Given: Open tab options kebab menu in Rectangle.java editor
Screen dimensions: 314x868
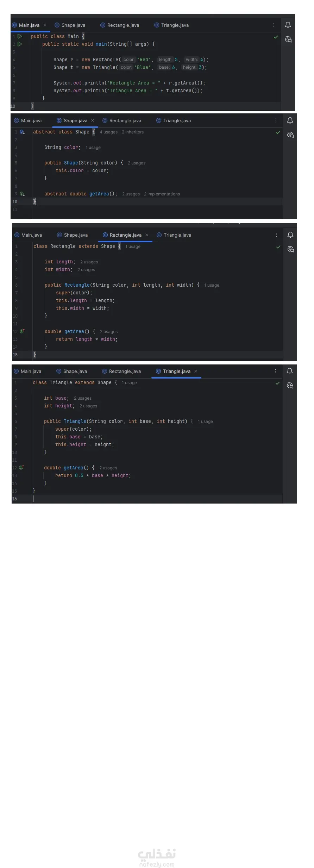Looking at the screenshot, I should (276, 235).
